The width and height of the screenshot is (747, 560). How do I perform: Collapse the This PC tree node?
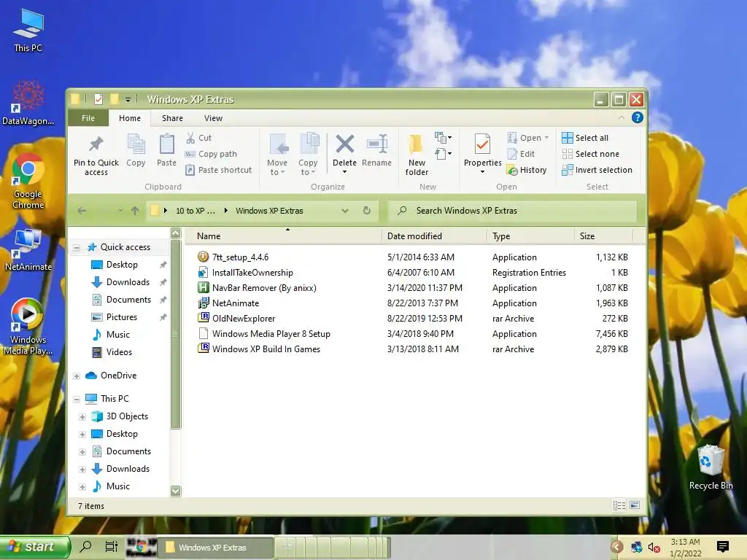click(x=77, y=399)
